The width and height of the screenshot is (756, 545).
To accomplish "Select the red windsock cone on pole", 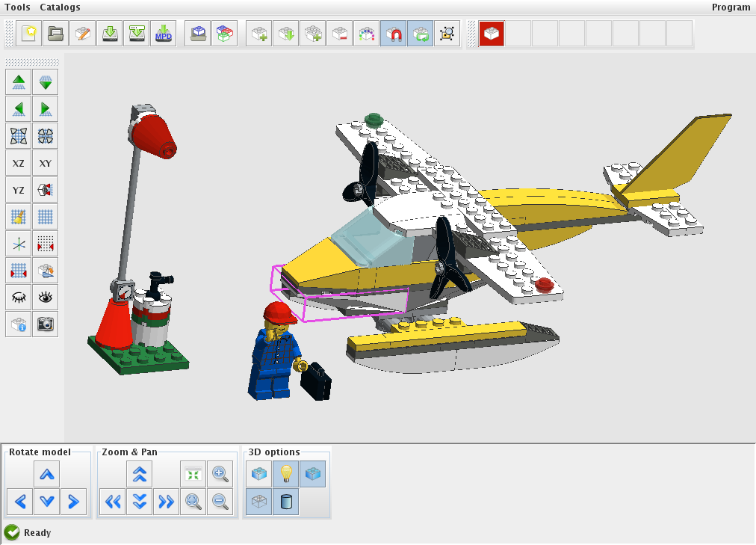I will 155,135.
